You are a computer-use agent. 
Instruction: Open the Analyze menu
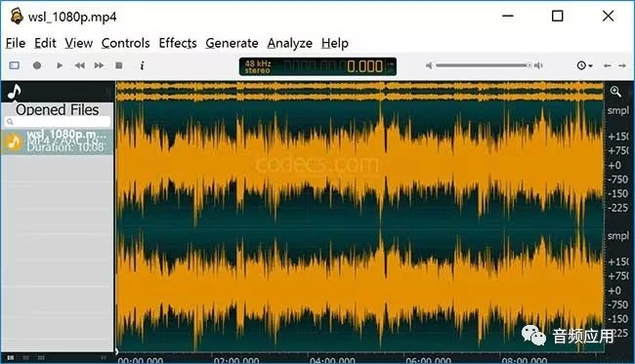tap(289, 43)
